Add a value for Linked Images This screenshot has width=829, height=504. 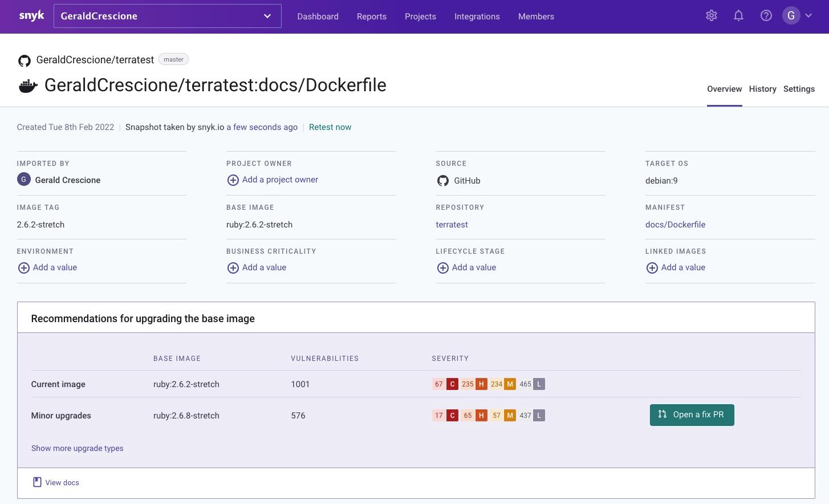[x=683, y=267]
